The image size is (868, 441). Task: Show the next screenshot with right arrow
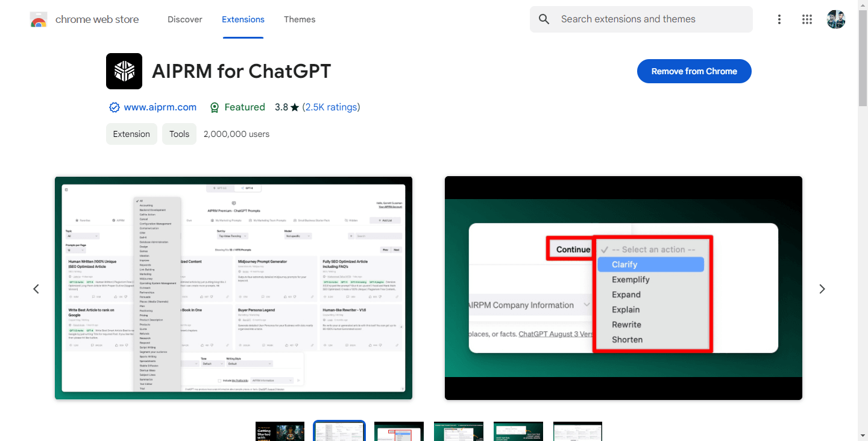click(x=822, y=289)
